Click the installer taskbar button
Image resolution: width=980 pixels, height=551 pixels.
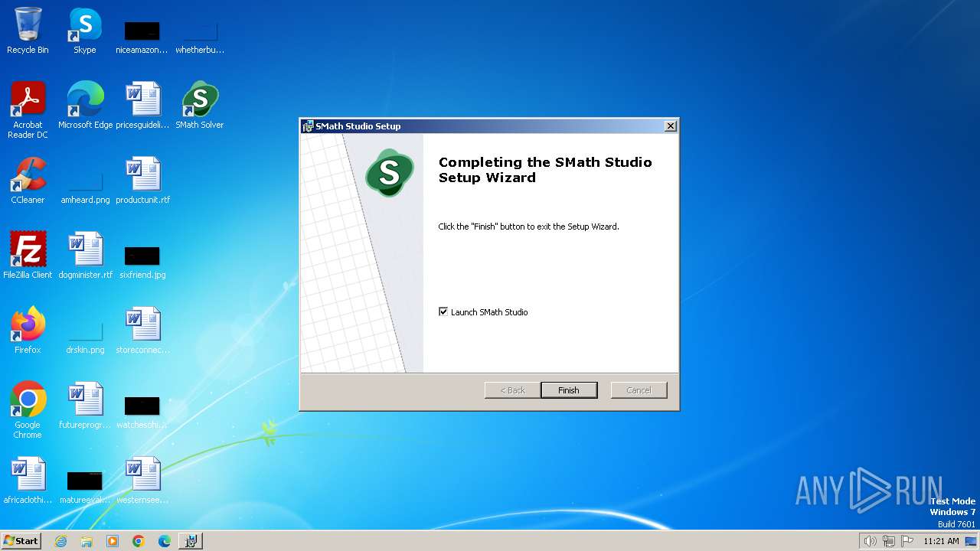(191, 541)
